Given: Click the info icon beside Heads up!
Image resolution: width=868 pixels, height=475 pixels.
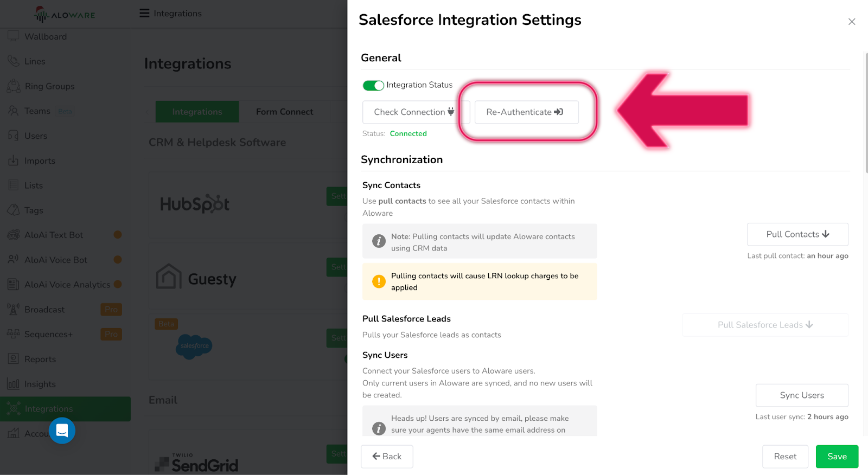Looking at the screenshot, I should tap(379, 428).
